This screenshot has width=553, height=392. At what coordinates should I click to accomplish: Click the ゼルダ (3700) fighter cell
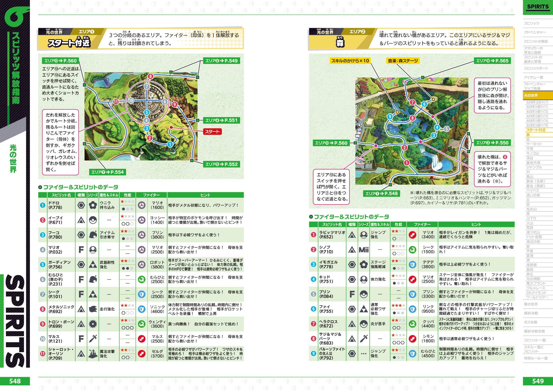pos(157,354)
